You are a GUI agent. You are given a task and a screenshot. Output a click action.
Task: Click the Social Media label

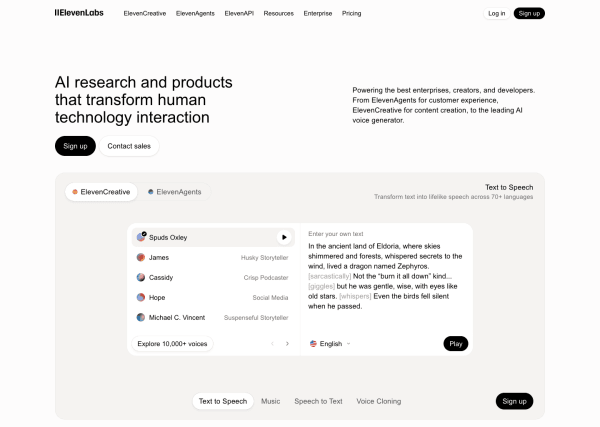[x=270, y=297]
